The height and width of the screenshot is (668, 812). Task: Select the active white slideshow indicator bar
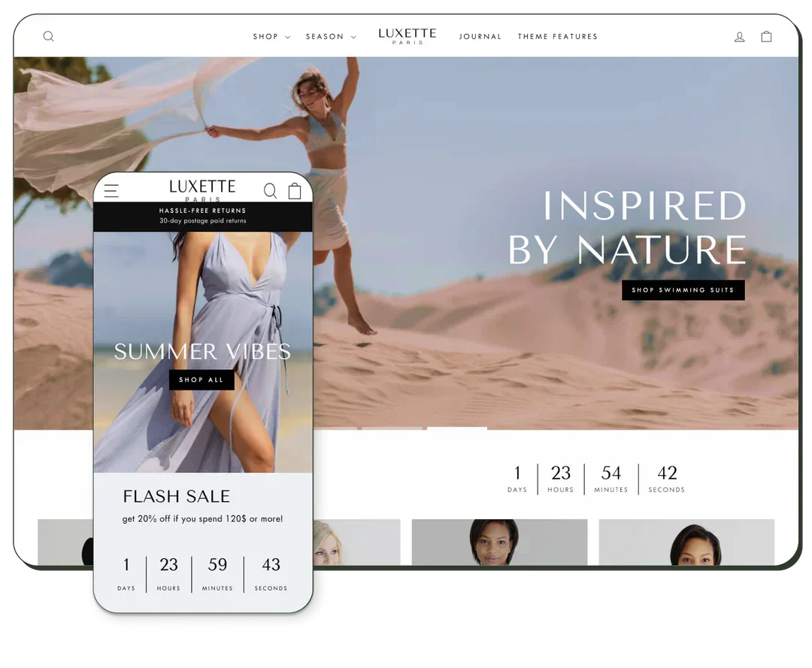coord(457,428)
